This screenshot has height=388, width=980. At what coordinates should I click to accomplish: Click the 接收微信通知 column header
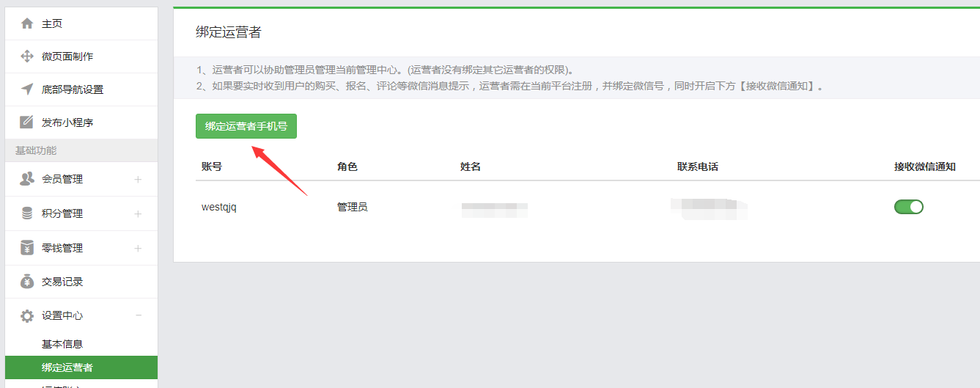click(x=924, y=166)
